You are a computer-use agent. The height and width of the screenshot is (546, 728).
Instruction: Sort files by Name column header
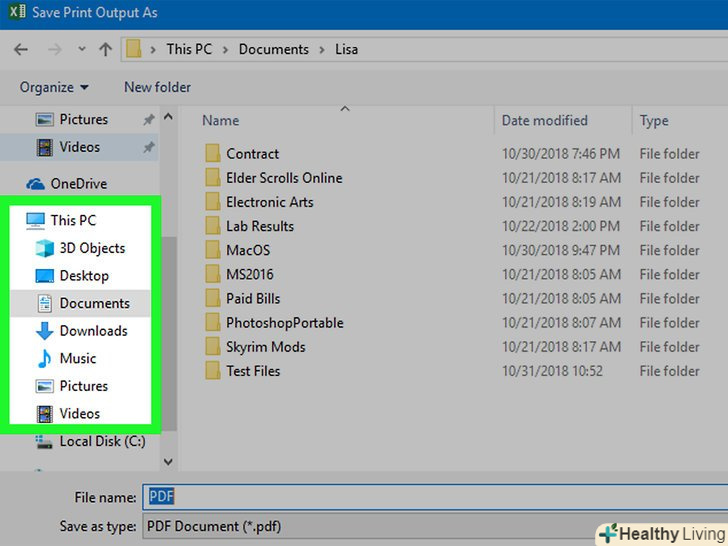221,121
